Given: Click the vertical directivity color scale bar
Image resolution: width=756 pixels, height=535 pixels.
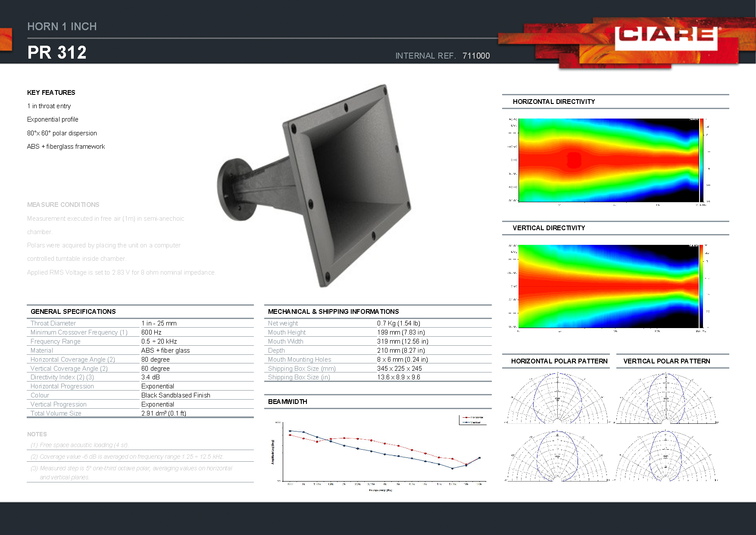Looking at the screenshot, I should (702, 286).
